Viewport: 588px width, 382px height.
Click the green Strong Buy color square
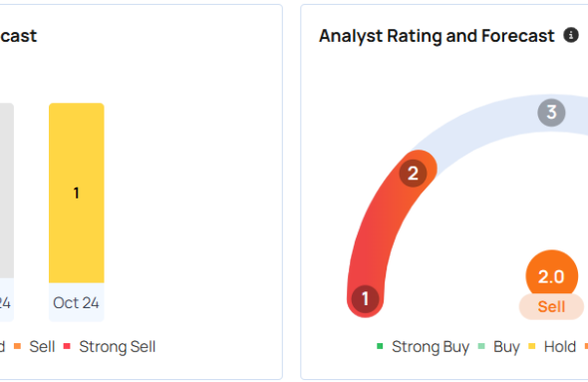(380, 346)
